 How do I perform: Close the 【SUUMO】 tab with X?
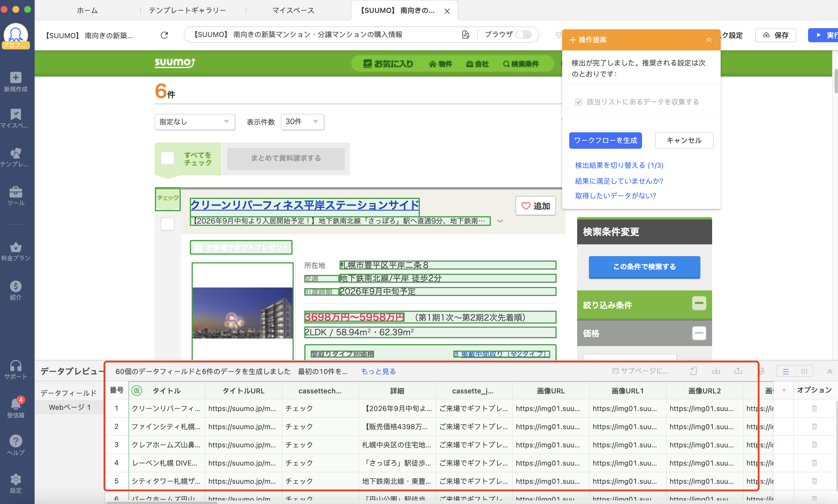pyautogui.click(x=447, y=11)
